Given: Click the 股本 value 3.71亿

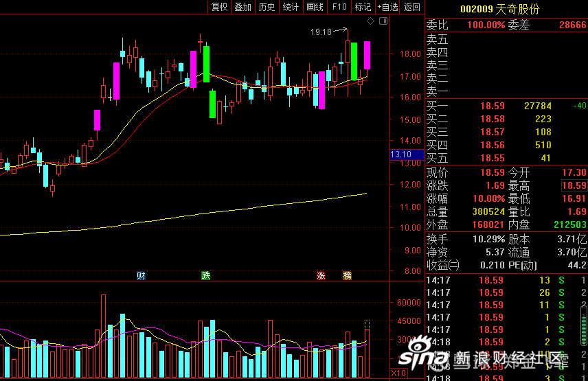Looking at the screenshot, I should pos(572,239).
